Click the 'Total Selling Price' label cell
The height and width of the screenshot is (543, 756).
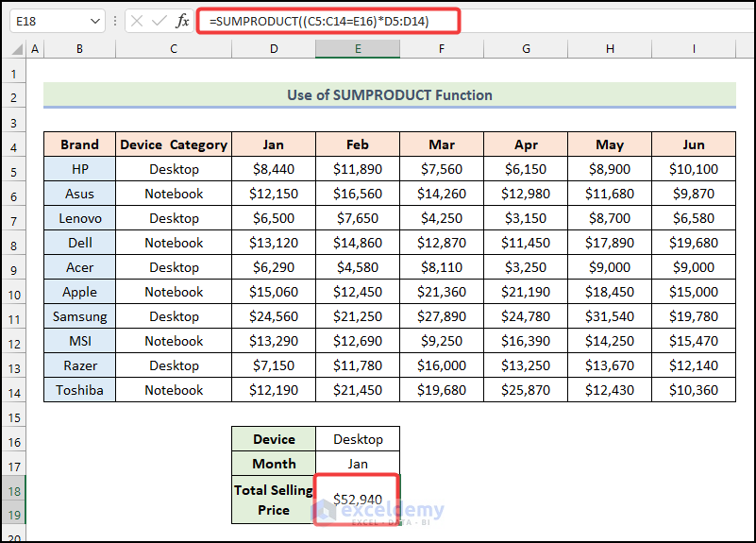pos(274,500)
